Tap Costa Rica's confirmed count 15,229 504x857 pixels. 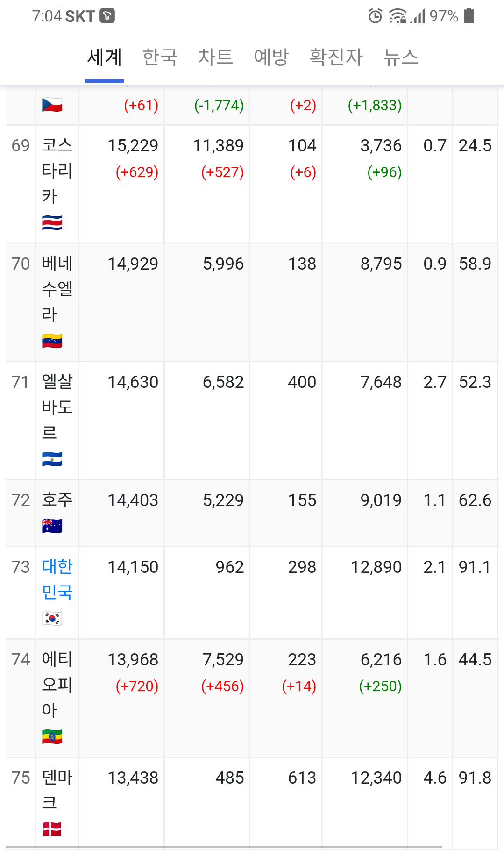133,146
